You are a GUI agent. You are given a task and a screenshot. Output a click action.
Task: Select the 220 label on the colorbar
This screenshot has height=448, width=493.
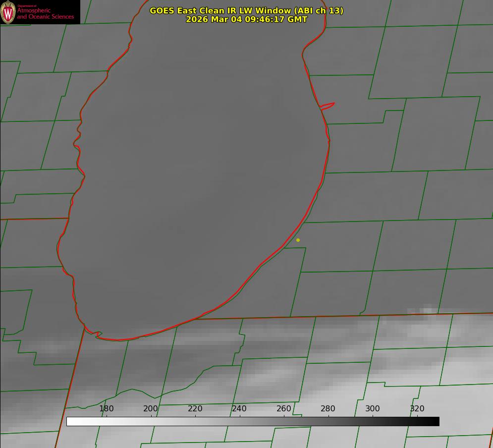195,408
